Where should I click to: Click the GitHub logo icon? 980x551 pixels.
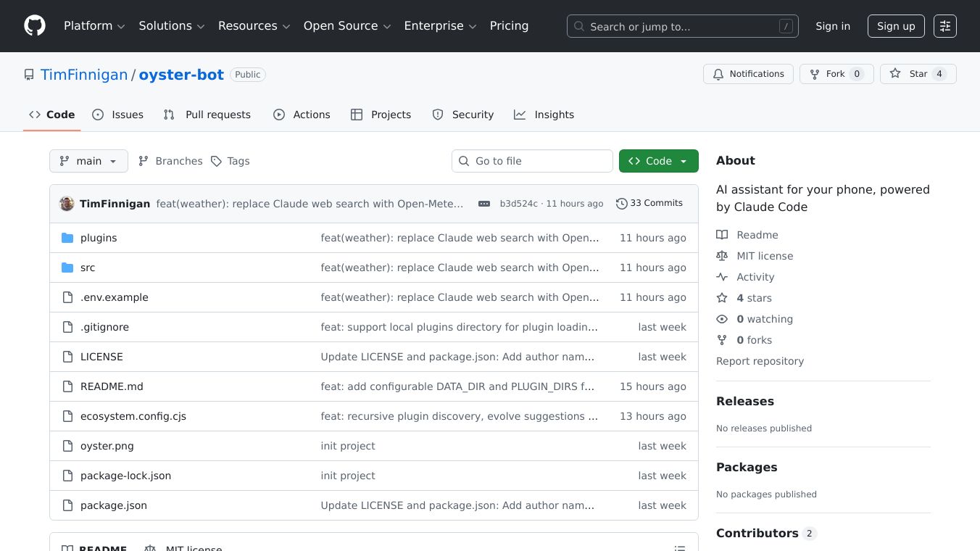tap(35, 26)
